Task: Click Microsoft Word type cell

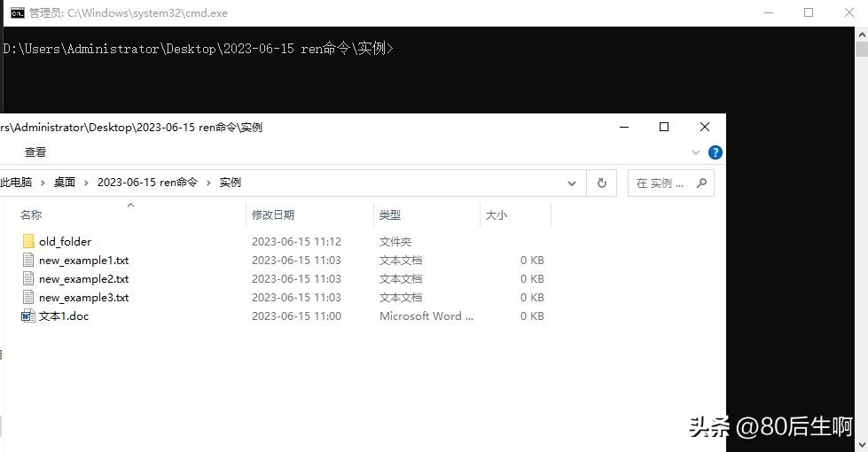Action: [426, 316]
